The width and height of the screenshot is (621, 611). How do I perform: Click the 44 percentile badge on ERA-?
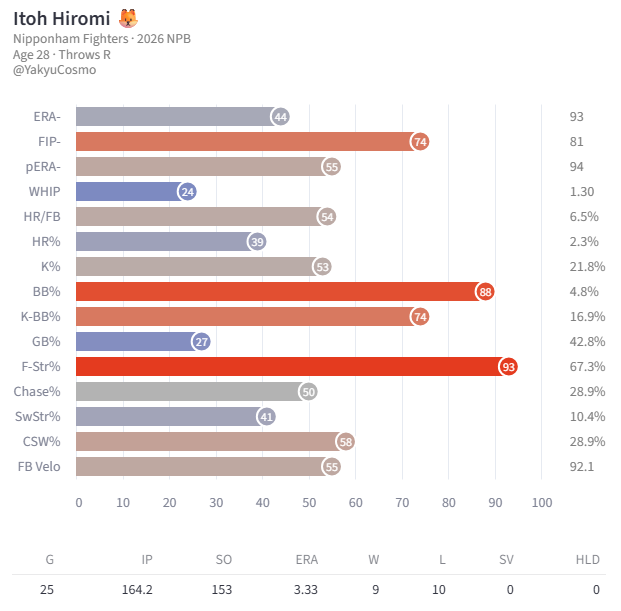[x=280, y=117]
